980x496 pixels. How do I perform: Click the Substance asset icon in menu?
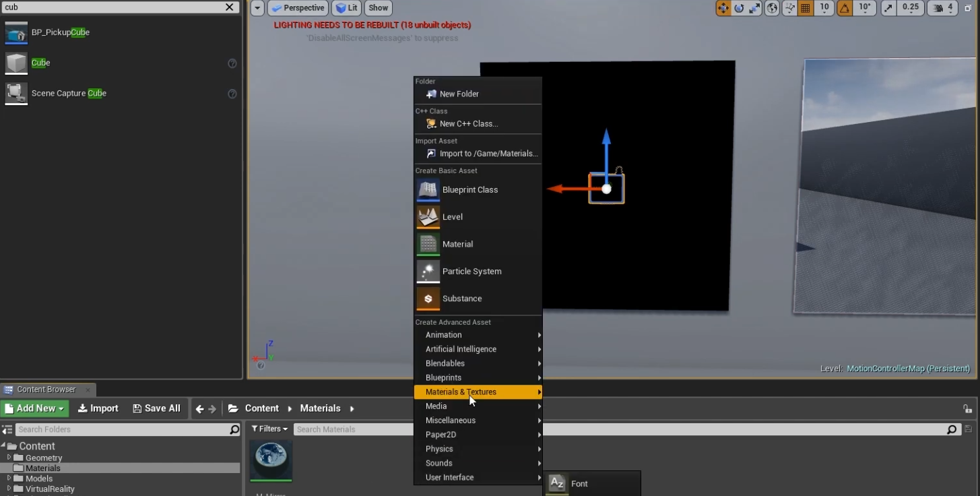[x=428, y=299]
